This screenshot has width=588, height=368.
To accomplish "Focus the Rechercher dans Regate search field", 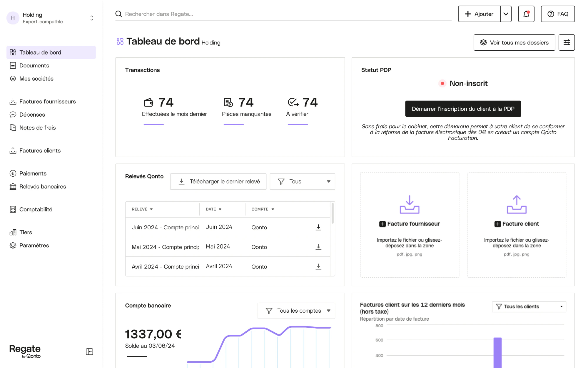I will pos(283,14).
